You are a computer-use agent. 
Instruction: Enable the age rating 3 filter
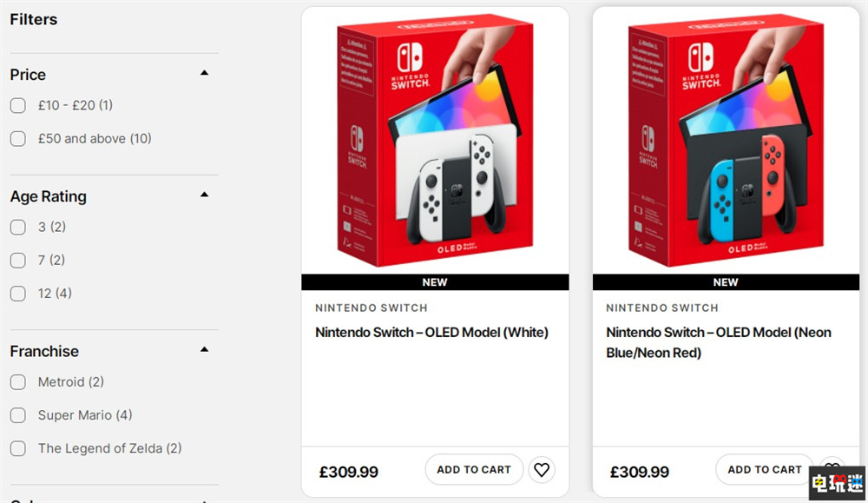click(x=18, y=227)
